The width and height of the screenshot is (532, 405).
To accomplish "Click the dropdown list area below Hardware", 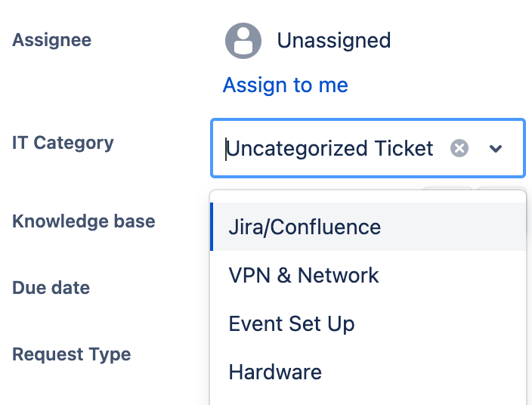I will [367, 397].
